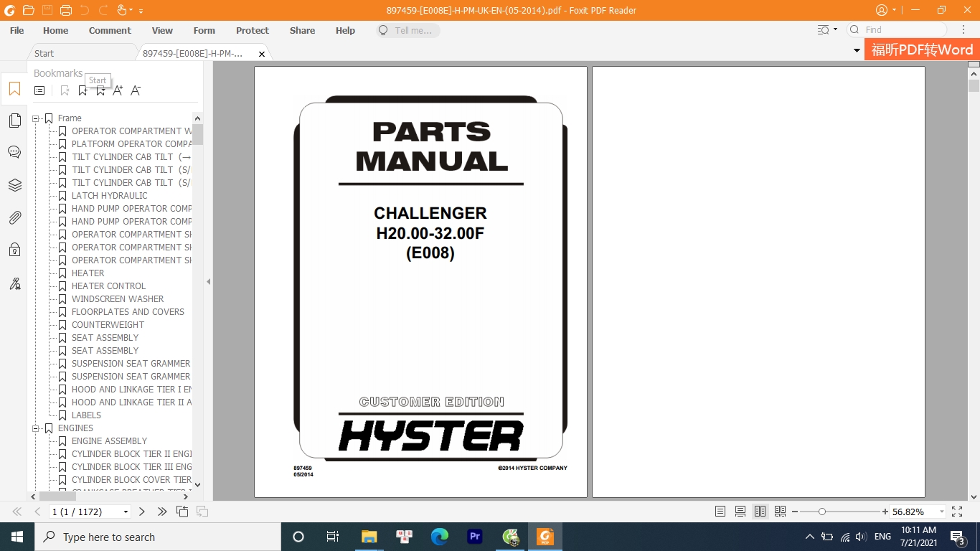Click the 福昕PDF转Word banner button
Viewport: 980px width, 551px height.
click(x=922, y=50)
